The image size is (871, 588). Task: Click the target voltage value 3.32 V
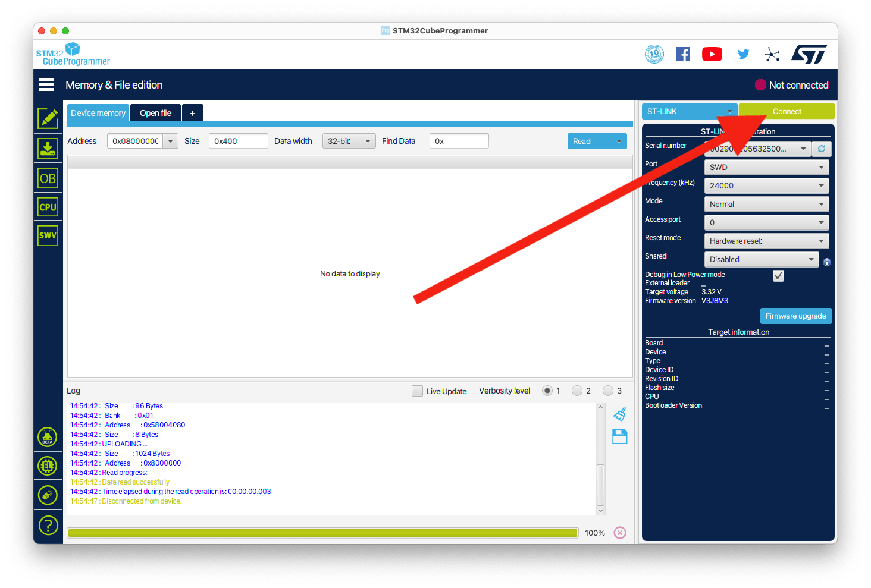(712, 292)
